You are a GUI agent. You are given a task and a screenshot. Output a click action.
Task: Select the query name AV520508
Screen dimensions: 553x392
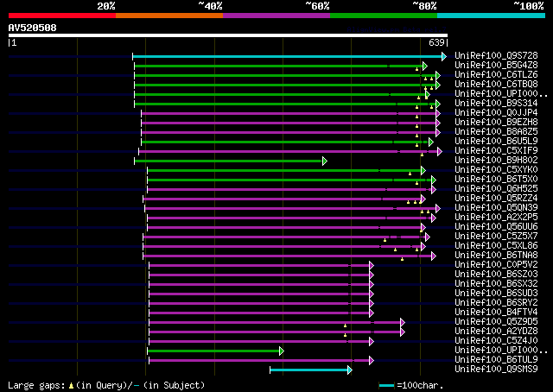point(33,28)
